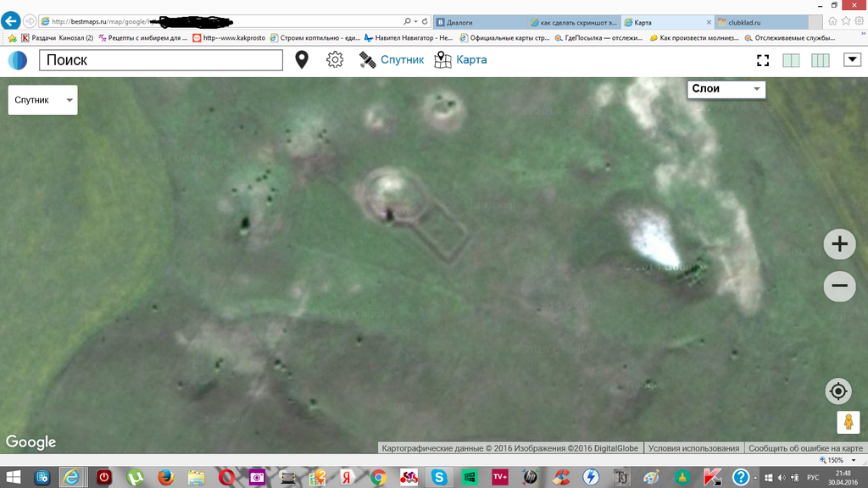Open the top-right toolbar dropdown arrow
Screen dimensions: 868x488
point(852,60)
